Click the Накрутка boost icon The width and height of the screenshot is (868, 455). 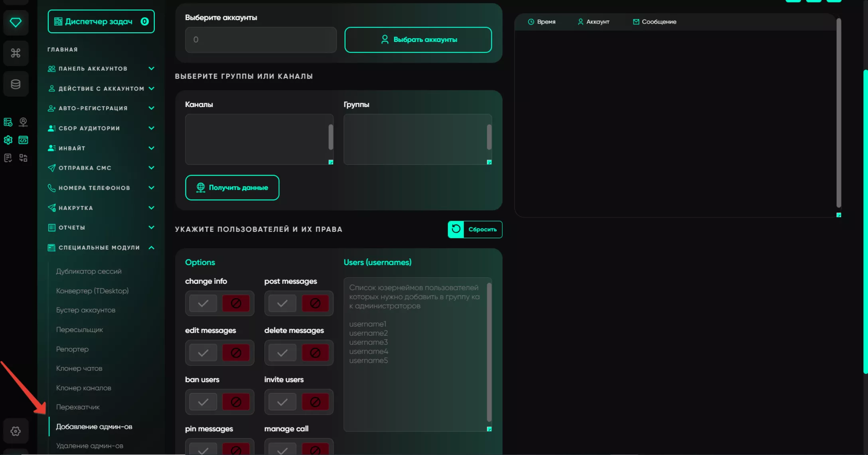click(x=51, y=208)
